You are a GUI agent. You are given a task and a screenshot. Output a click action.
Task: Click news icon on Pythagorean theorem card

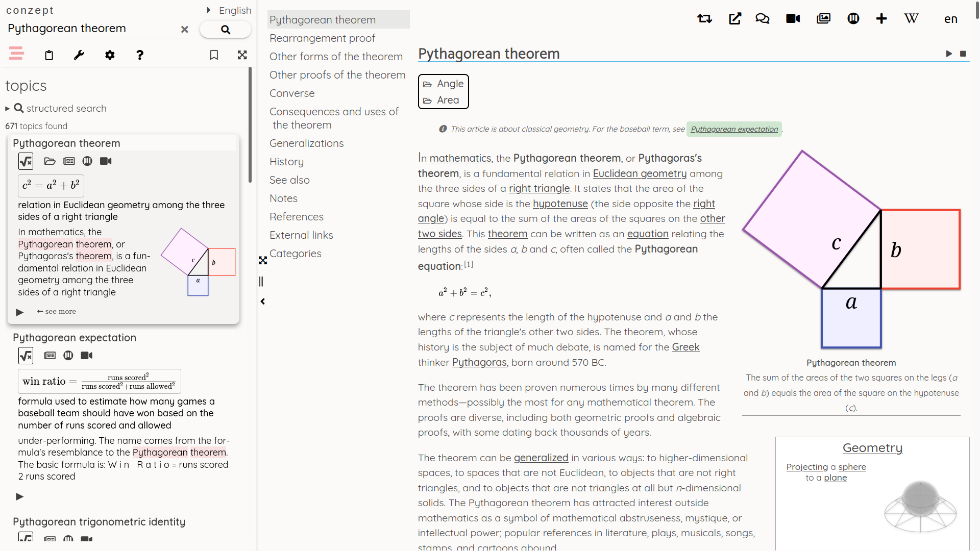(x=69, y=161)
